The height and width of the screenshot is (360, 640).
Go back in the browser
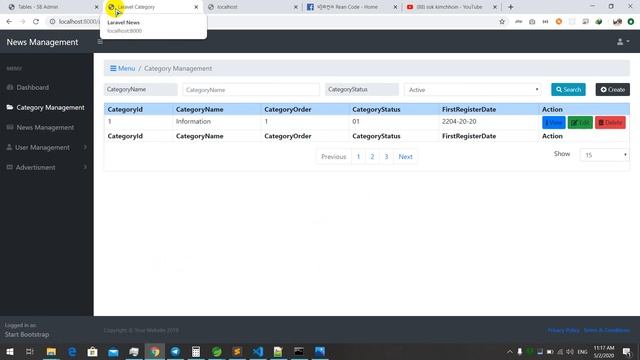(x=9, y=22)
